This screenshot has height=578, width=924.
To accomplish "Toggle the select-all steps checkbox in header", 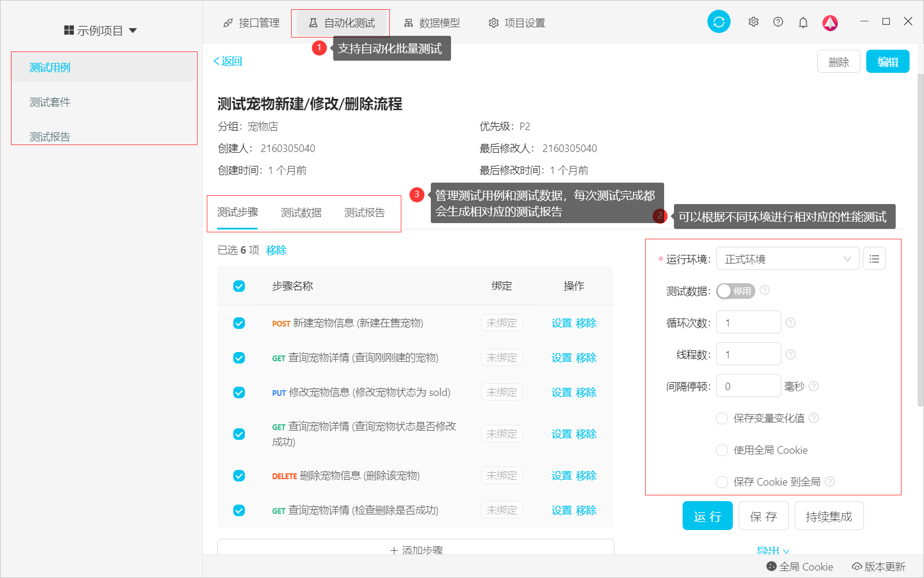I will pyautogui.click(x=239, y=286).
